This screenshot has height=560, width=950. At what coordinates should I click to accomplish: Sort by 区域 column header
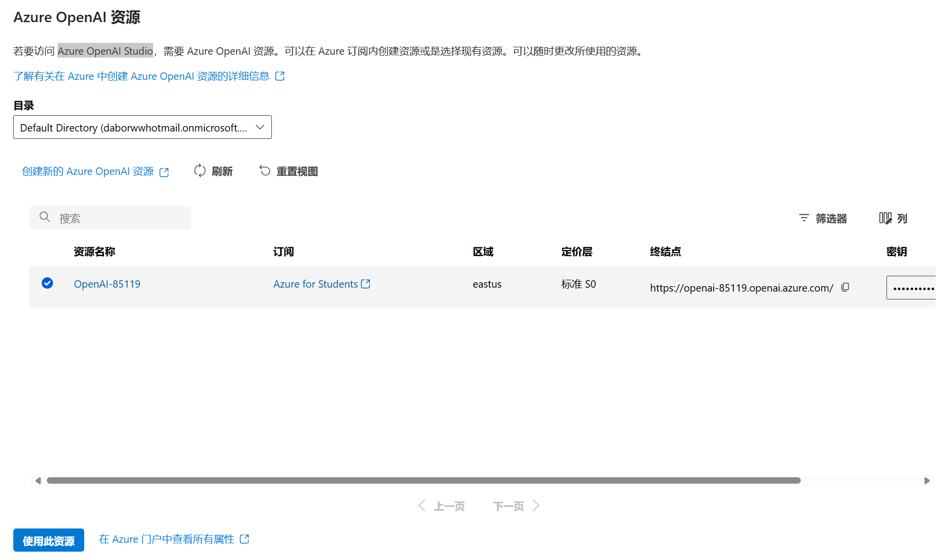(483, 252)
